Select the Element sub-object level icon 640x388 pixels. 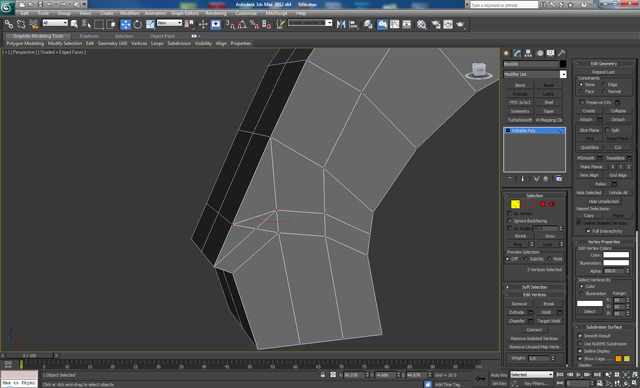pos(552,204)
